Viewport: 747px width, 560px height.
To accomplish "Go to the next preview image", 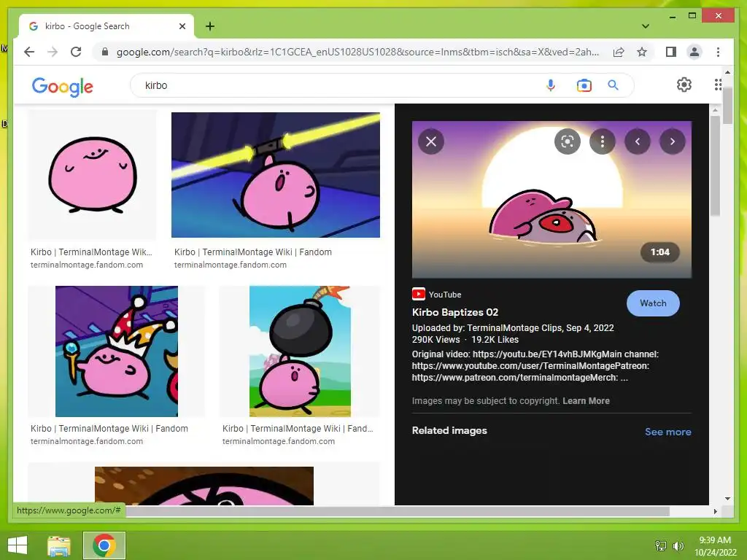I will (x=672, y=141).
